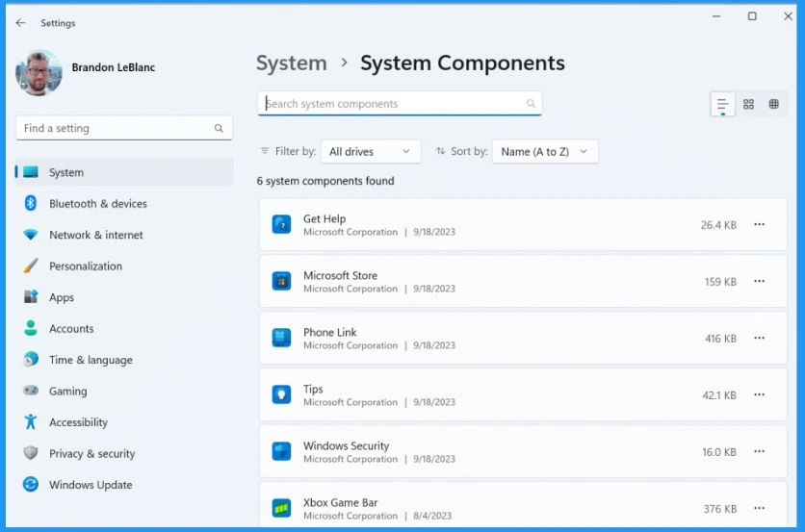Open more options for Microsoft Store
The height and width of the screenshot is (532, 805).
pyautogui.click(x=760, y=281)
